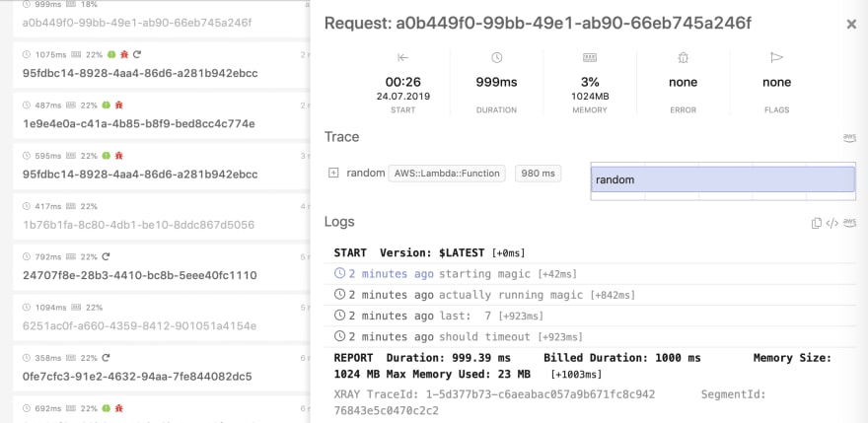Click the 980 ms duration badge
The width and height of the screenshot is (868, 423).
(539, 174)
